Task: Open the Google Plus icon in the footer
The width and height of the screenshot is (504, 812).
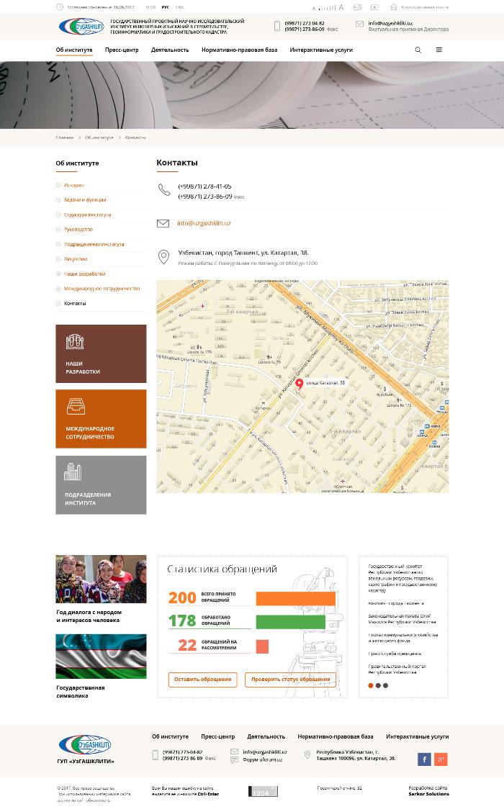Action: 441,759
